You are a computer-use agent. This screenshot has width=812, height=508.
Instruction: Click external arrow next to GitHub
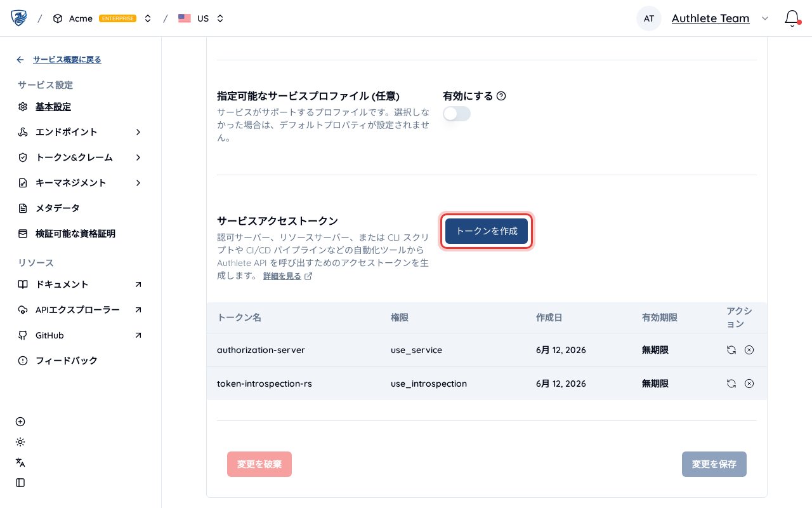click(138, 335)
